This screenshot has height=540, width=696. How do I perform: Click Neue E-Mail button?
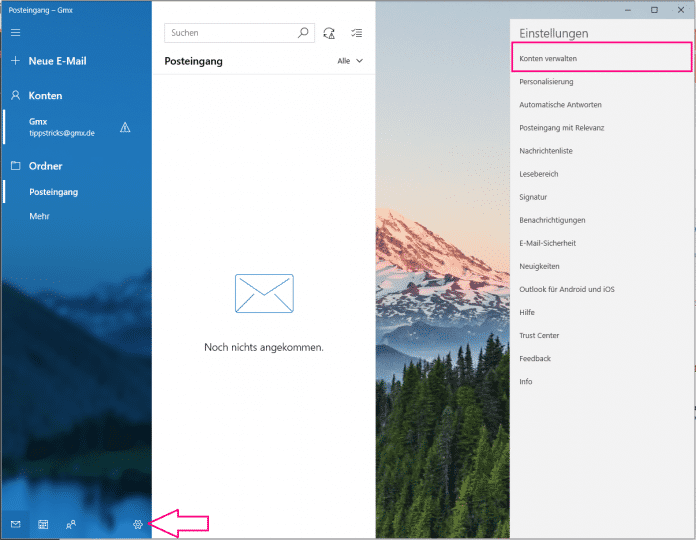click(x=57, y=61)
